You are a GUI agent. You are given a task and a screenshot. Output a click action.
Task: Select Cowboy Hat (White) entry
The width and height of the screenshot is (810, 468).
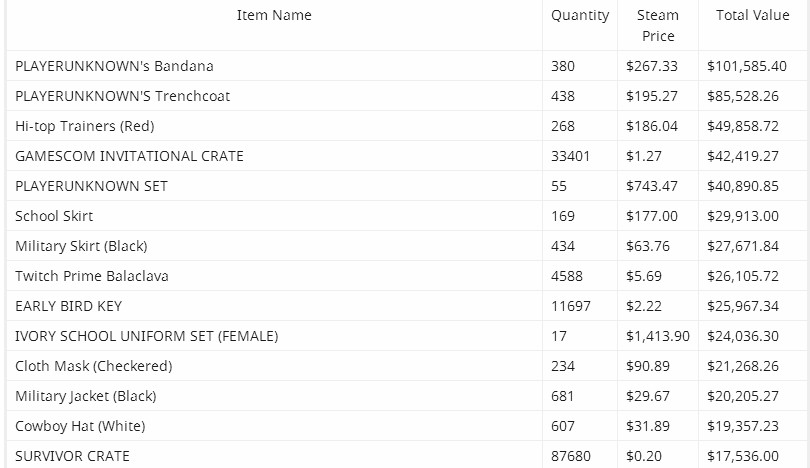tap(80, 426)
